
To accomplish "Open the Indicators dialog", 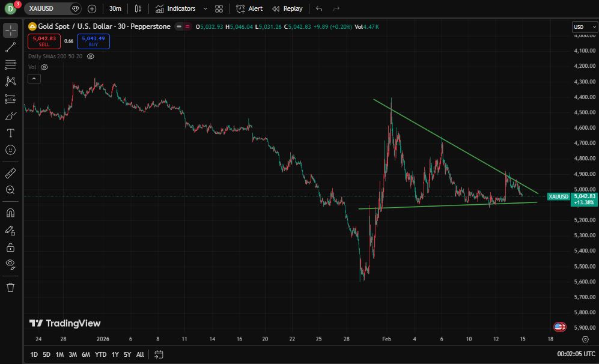I will pos(175,8).
